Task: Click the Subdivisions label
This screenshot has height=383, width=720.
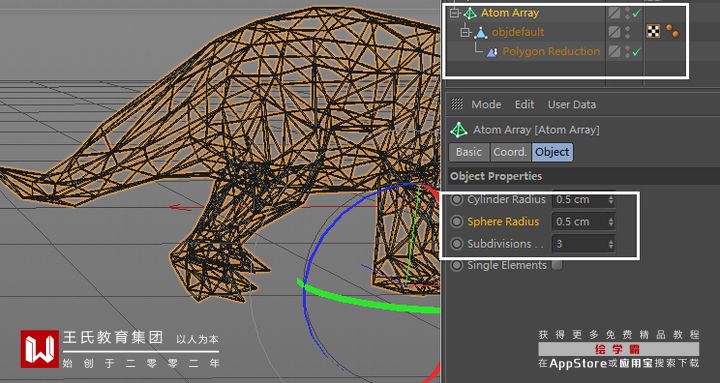Action: [x=505, y=244]
